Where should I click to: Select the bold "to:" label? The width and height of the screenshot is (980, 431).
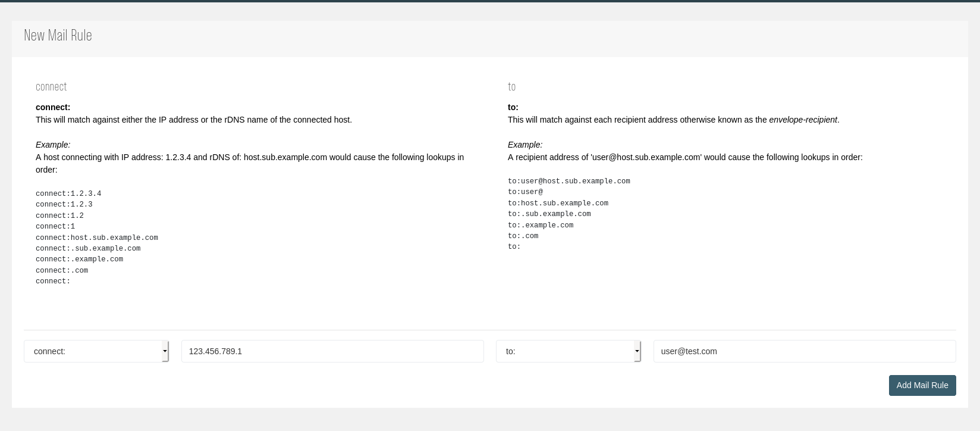513,107
